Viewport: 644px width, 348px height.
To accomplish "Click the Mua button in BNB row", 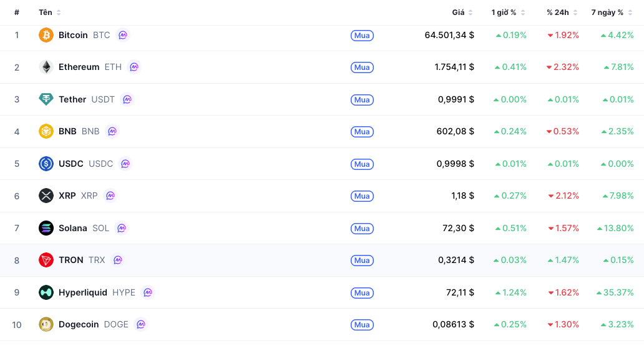I will point(362,132).
